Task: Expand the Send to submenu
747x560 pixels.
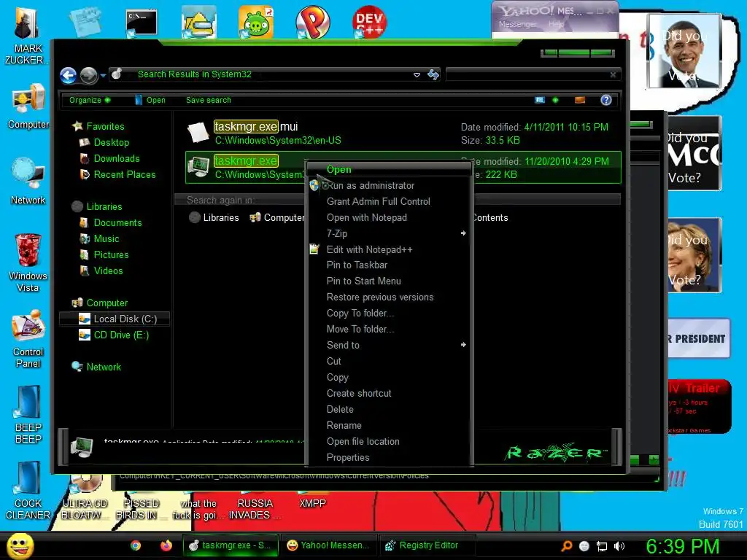Action: click(390, 345)
